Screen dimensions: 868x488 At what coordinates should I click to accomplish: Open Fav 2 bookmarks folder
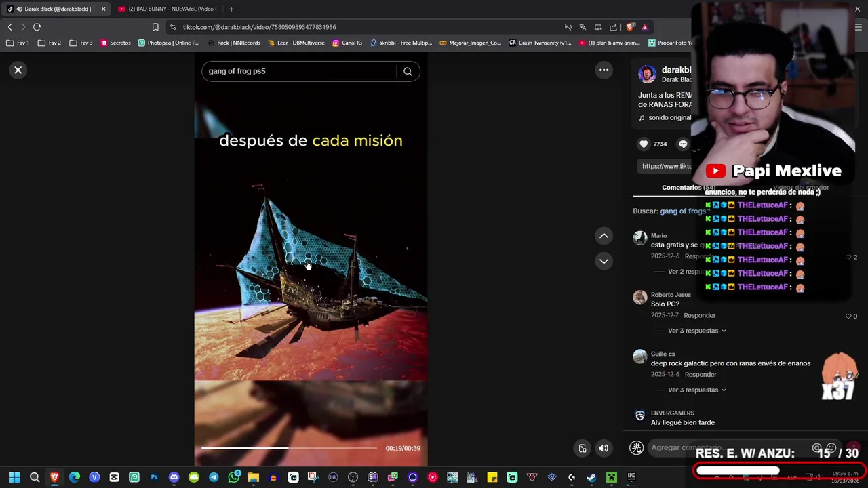[x=49, y=43]
